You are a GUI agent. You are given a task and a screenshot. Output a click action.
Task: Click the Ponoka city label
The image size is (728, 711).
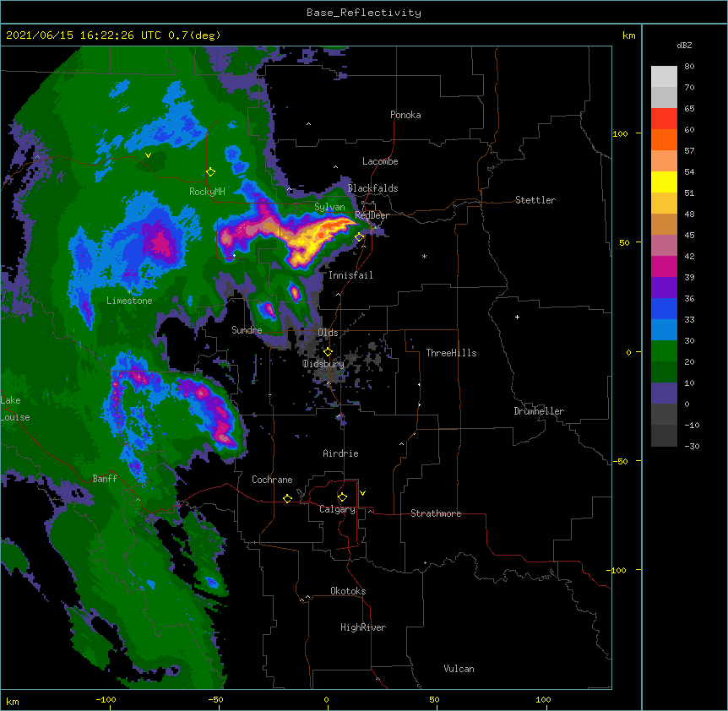[x=405, y=115]
